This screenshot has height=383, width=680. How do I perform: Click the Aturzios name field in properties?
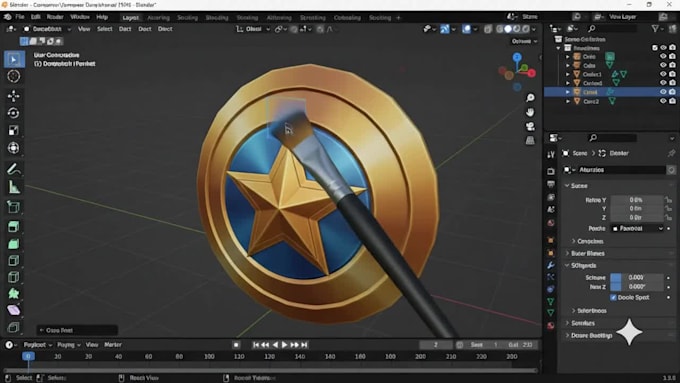click(621, 170)
